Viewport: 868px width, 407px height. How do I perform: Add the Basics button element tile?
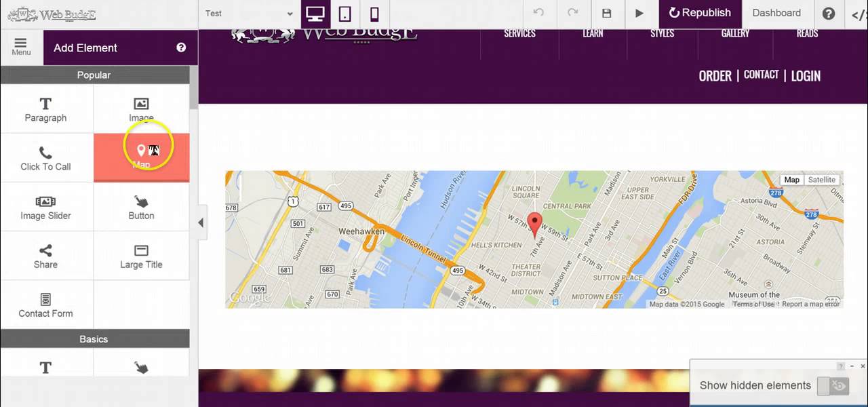pos(141,362)
